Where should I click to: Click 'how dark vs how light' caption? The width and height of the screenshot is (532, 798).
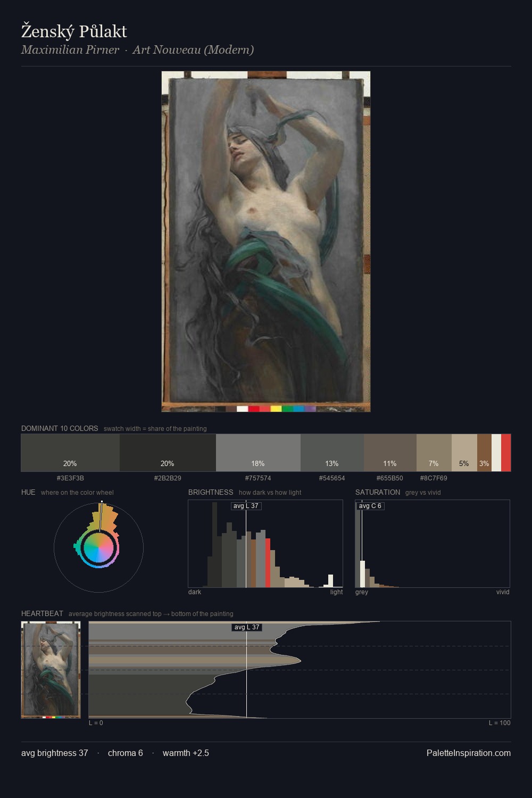(x=270, y=493)
